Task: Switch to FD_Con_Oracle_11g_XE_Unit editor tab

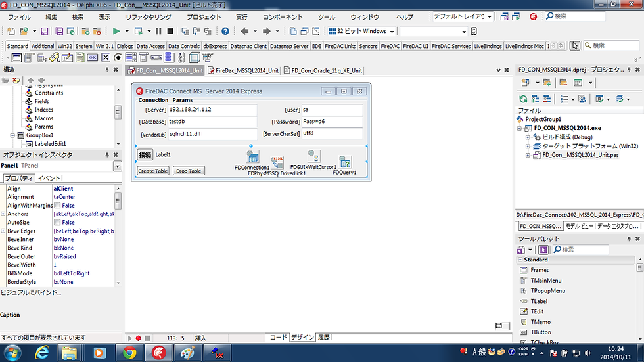Action: point(323,70)
